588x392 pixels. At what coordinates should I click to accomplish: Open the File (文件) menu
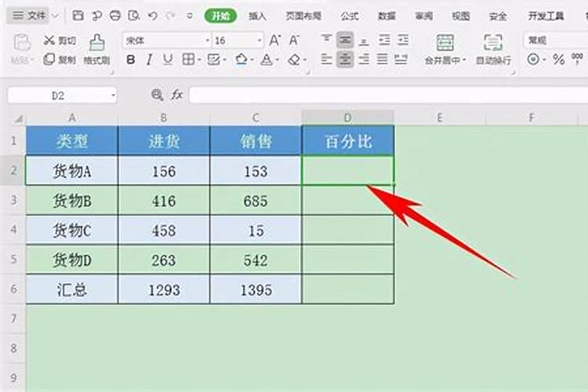point(30,16)
